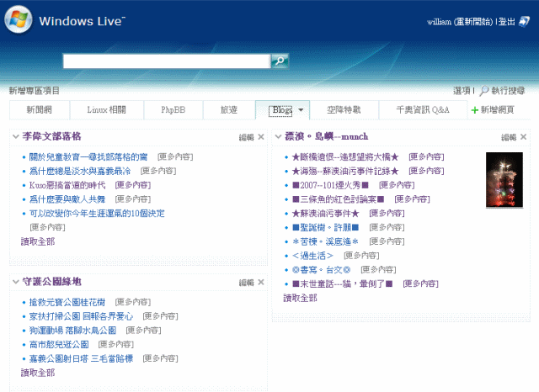Viewport: 539px width, 392px height.
Task: Collapse the 守護公園綠地 module
Action: 15,282
